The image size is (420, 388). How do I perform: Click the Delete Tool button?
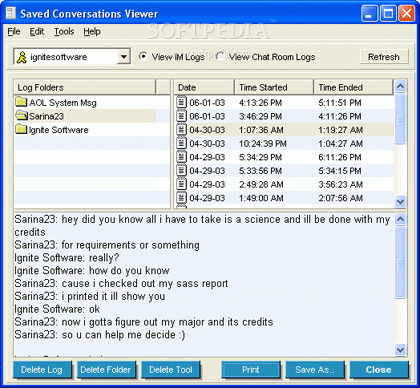(171, 370)
